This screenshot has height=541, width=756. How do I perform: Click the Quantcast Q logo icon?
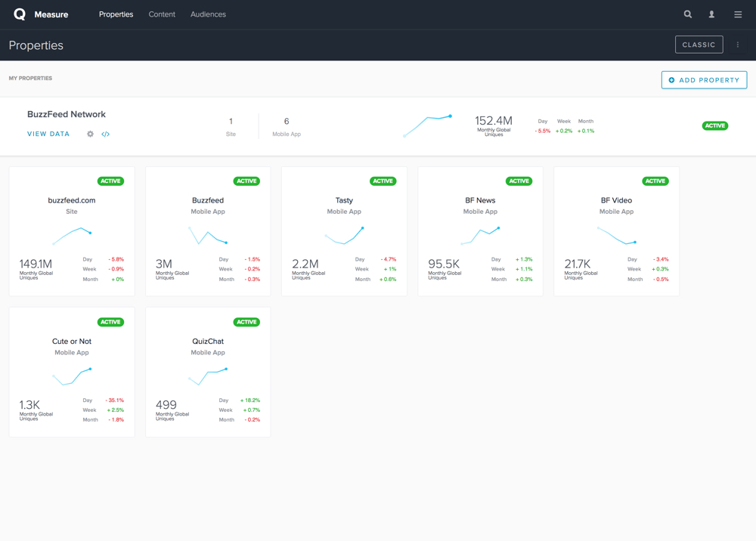point(20,14)
